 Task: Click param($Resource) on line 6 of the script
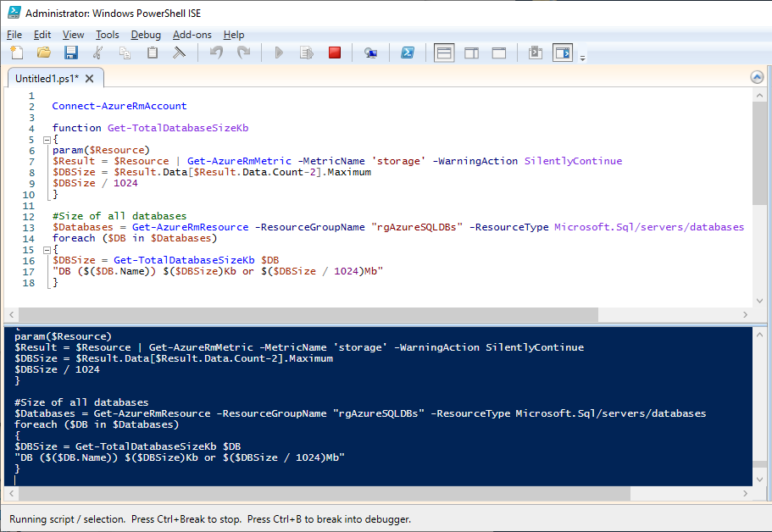(x=101, y=150)
